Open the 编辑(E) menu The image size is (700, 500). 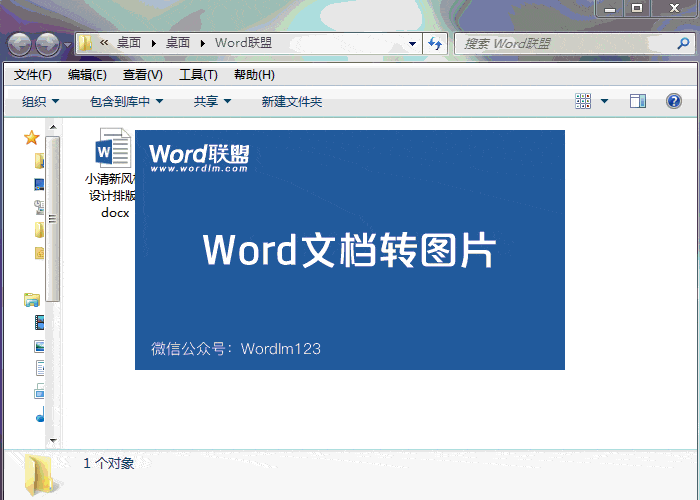(87, 75)
